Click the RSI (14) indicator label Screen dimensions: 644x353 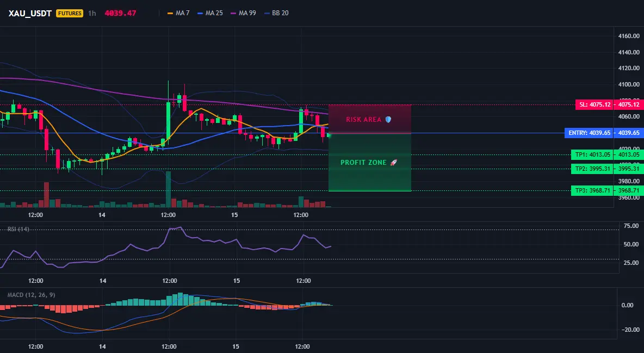point(18,229)
